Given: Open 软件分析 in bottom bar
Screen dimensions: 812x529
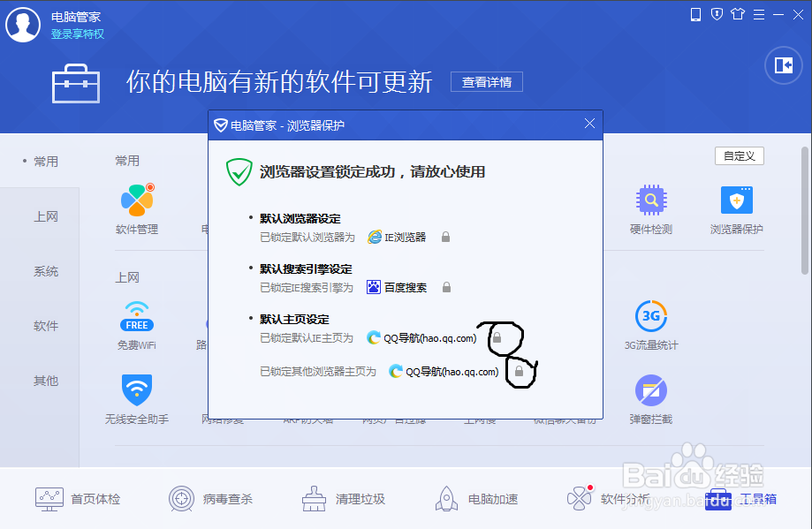Looking at the screenshot, I should pos(609,499).
